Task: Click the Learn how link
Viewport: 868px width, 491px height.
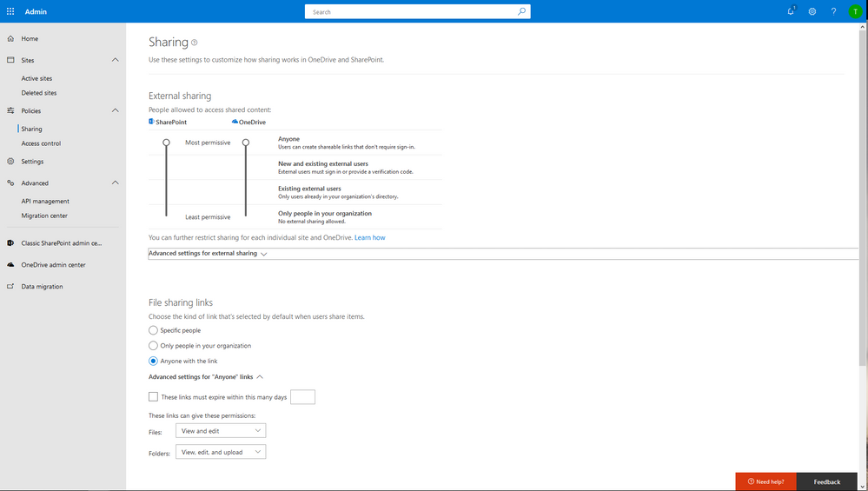Action: [x=370, y=237]
